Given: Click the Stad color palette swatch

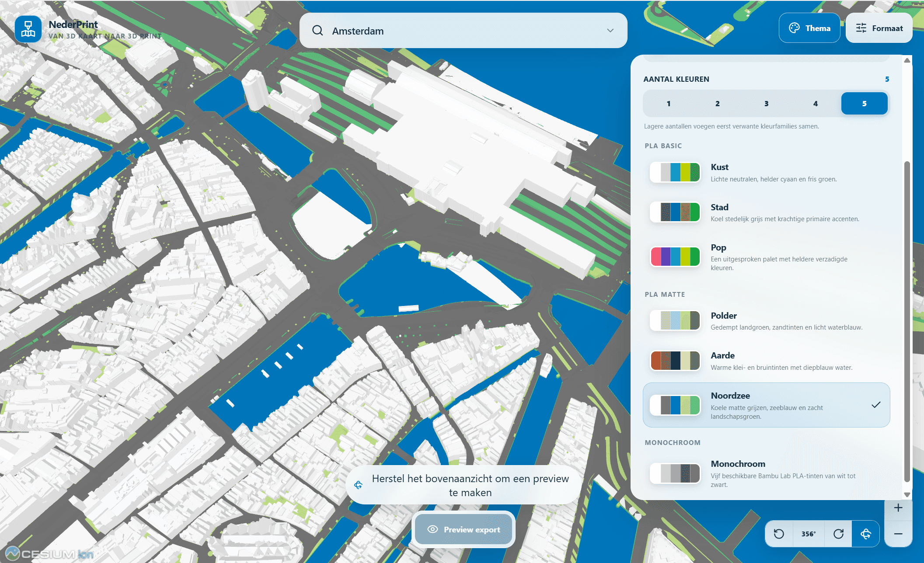Looking at the screenshot, I should point(675,212).
